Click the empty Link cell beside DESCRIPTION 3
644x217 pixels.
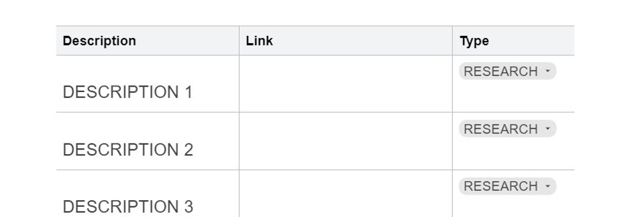[x=346, y=194]
